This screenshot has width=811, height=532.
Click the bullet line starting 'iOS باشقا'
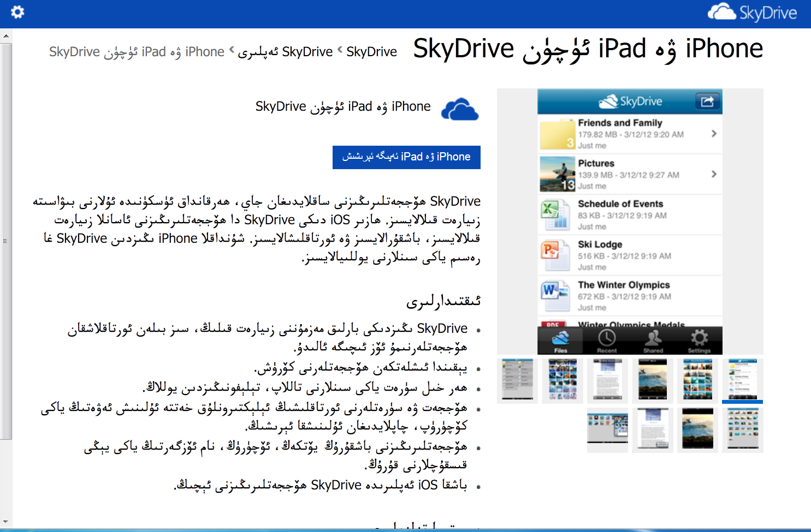click(x=321, y=485)
